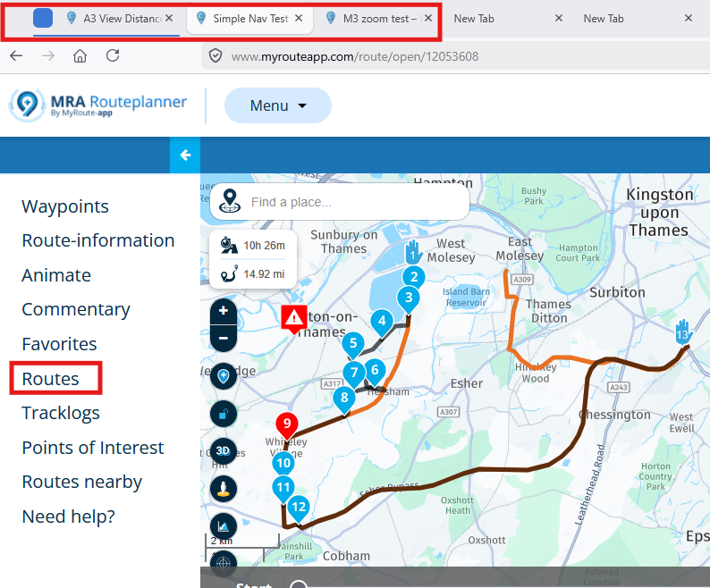Image resolution: width=710 pixels, height=588 pixels.
Task: Switch to the A3 View Distance tab
Action: point(116,18)
